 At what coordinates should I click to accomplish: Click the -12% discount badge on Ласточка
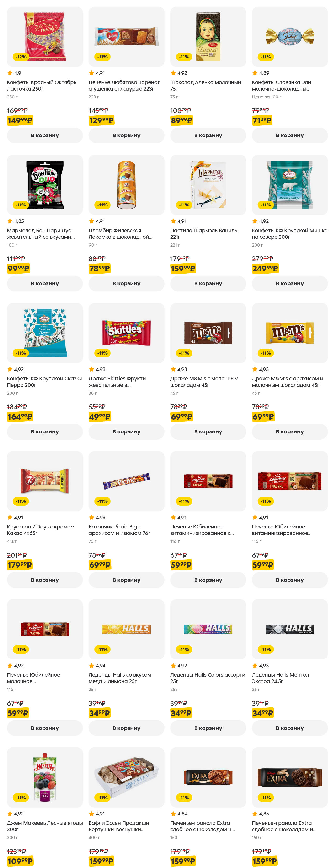(21, 57)
